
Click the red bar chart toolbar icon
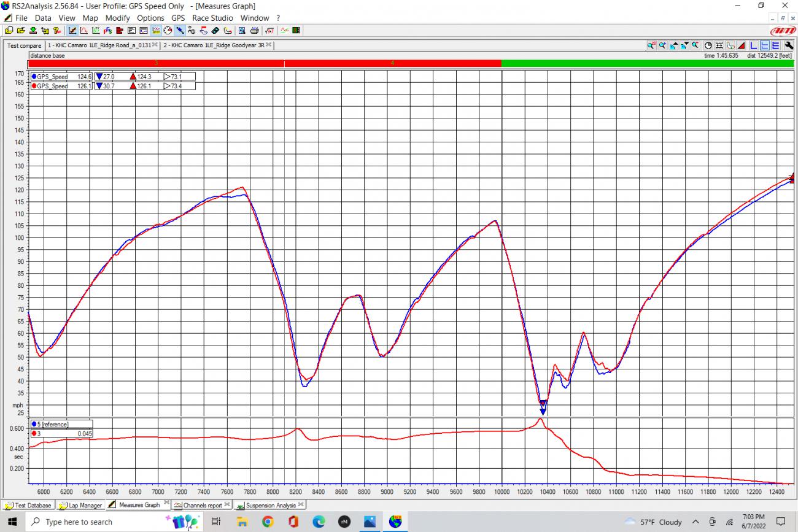[x=119, y=30]
